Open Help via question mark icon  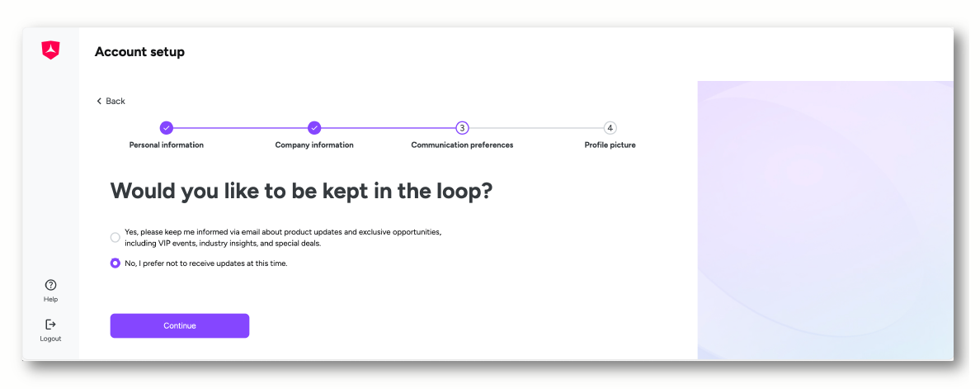[x=50, y=285]
